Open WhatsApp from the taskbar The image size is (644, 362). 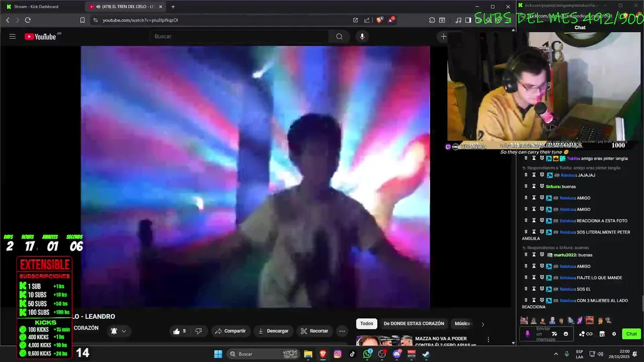click(x=367, y=354)
